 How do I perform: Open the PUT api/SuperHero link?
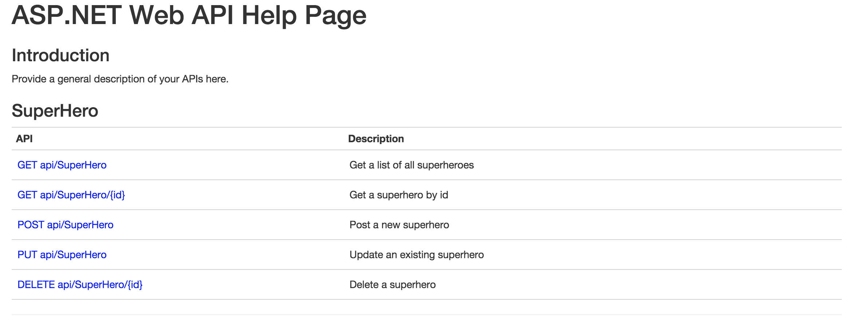pos(62,255)
